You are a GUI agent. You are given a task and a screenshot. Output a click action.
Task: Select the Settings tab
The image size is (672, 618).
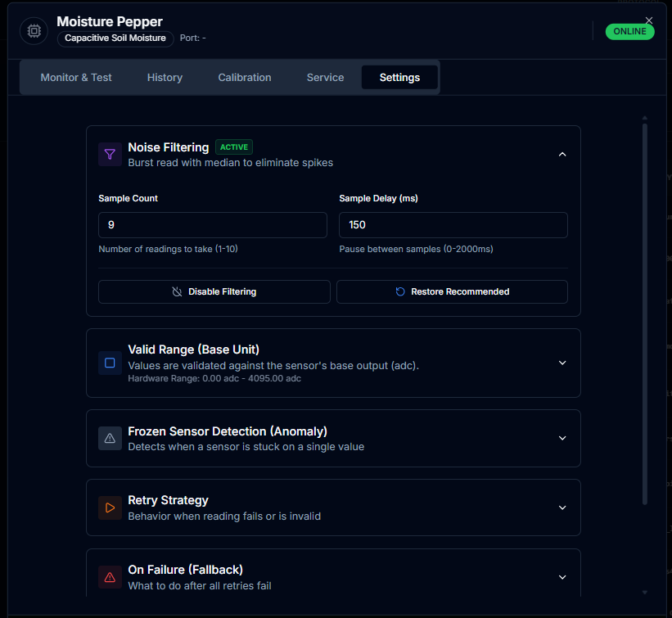coord(399,78)
